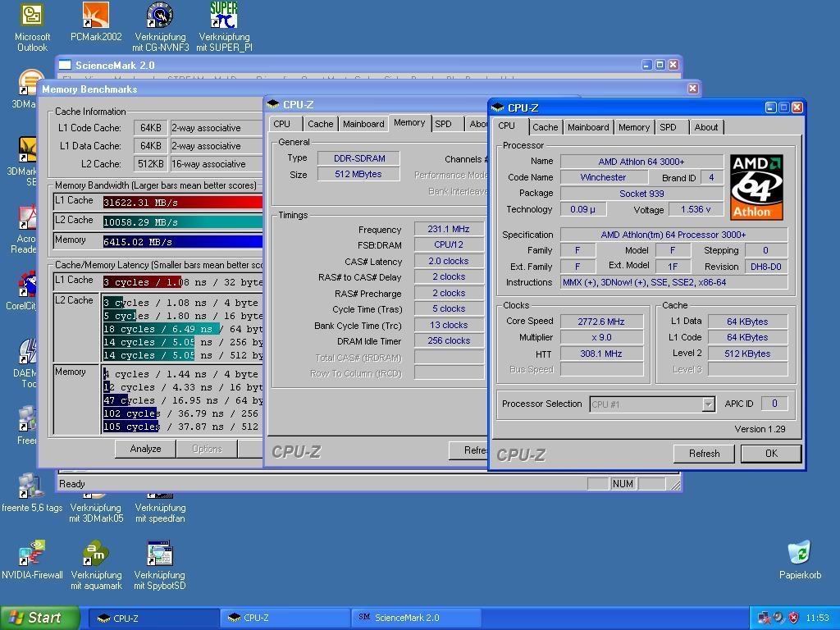Image resolution: width=840 pixels, height=630 pixels.
Task: Click the Code Name Winchester field
Action: tap(603, 177)
